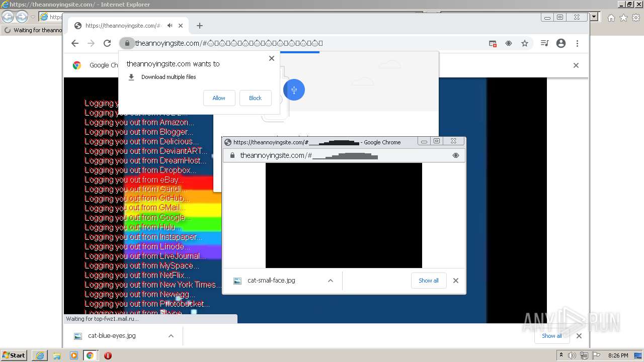644x362 pixels.
Task: Open cat-small-face.jpg download item
Action: [x=271, y=281]
